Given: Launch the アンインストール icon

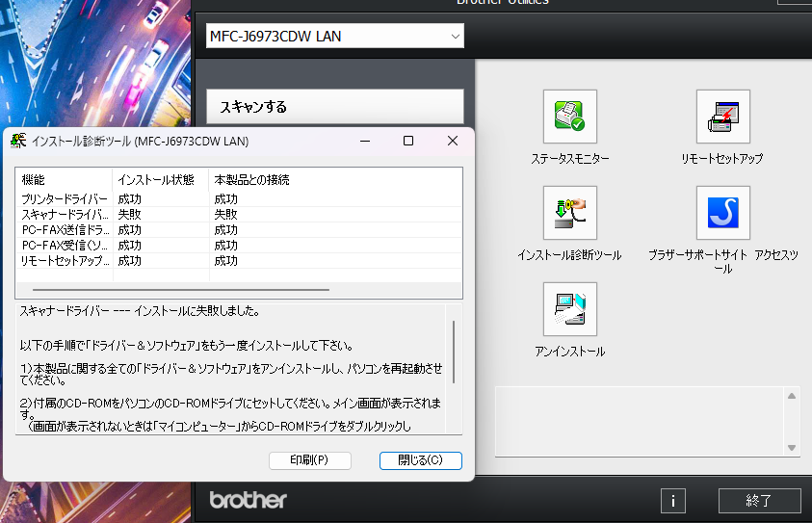Looking at the screenshot, I should coord(569,309).
